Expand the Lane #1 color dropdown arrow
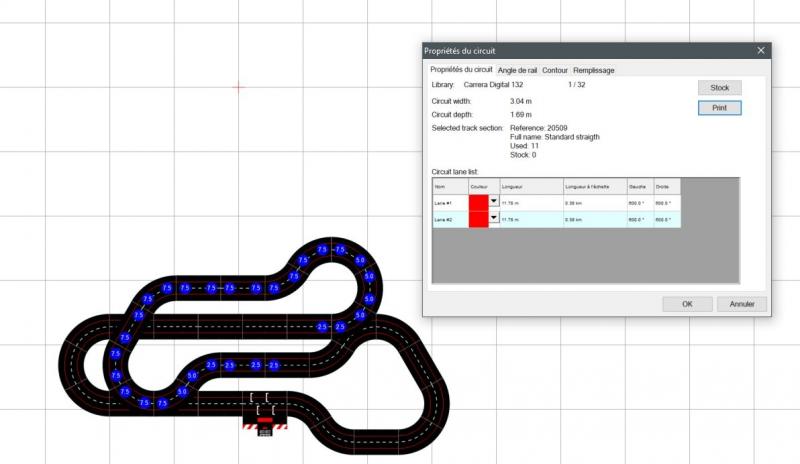 [x=493, y=203]
